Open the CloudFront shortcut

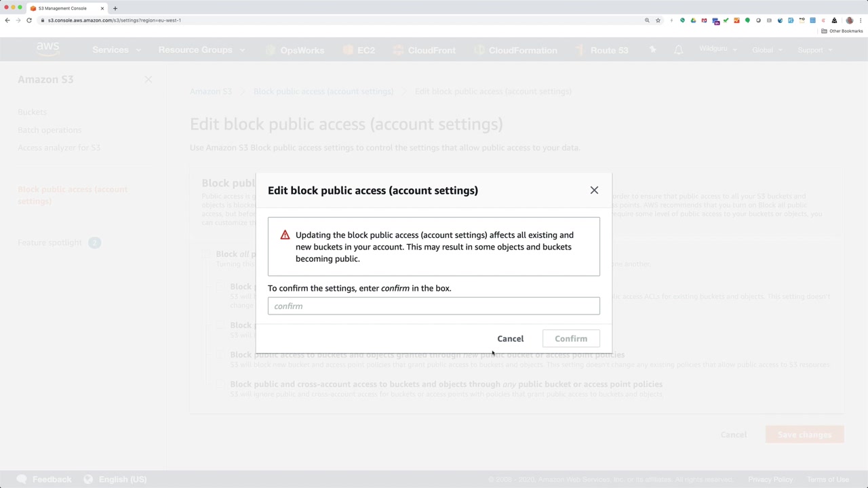coord(425,50)
